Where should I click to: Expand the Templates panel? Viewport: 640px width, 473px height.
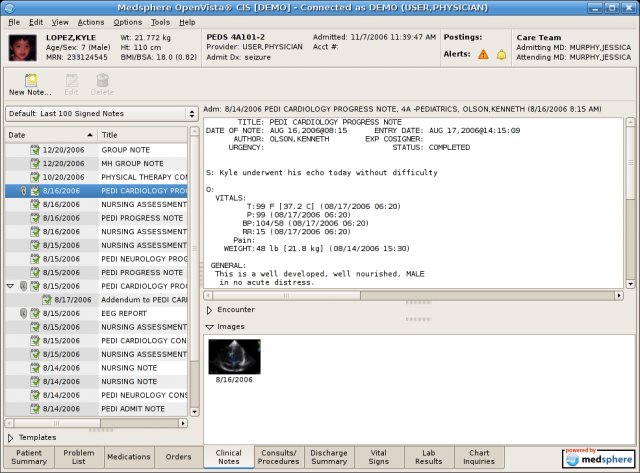point(11,438)
